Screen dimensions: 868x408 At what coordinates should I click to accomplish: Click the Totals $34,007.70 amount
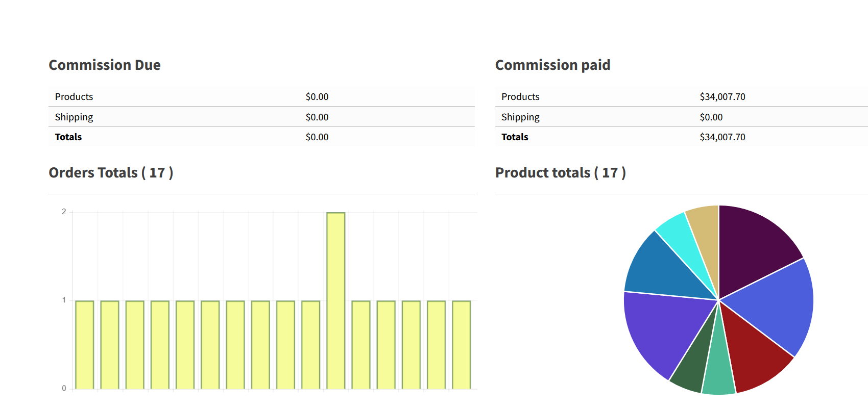(722, 137)
